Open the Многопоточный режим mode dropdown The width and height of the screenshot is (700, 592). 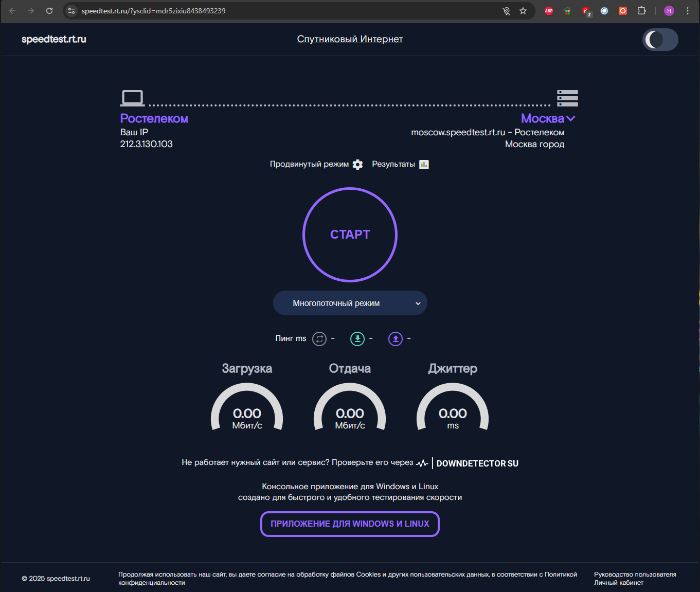350,303
